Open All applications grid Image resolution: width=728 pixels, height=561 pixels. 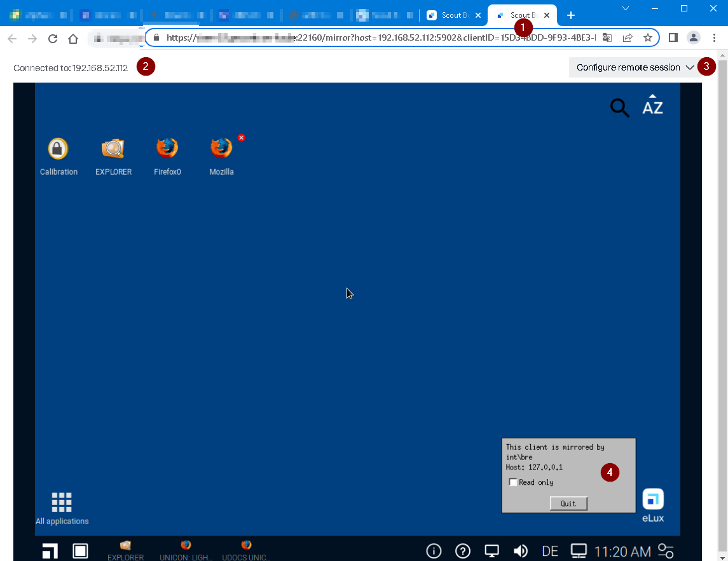pyautogui.click(x=62, y=509)
